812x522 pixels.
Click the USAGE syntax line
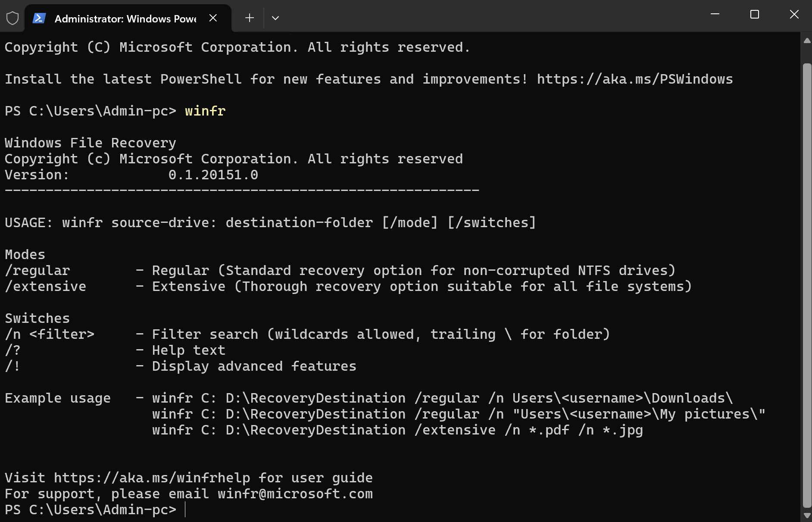click(x=270, y=223)
